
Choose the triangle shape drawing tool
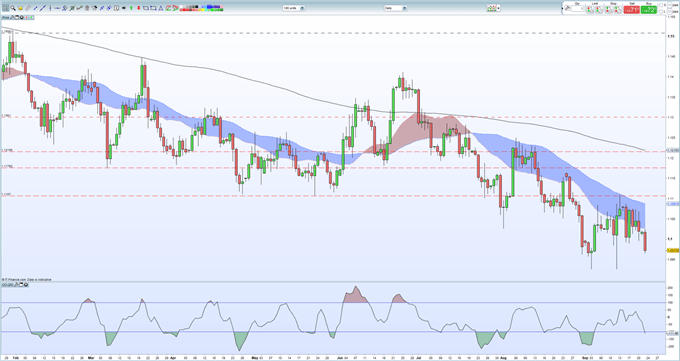pos(160,8)
